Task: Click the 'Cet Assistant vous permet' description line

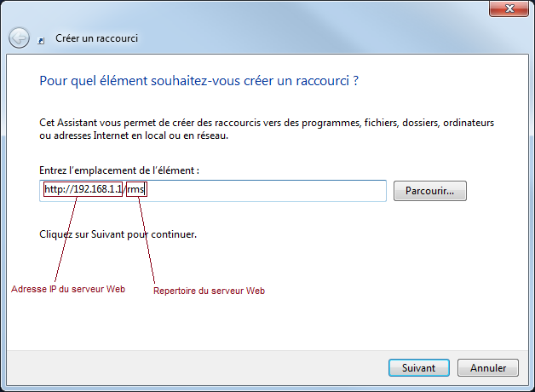Action: pos(267,123)
